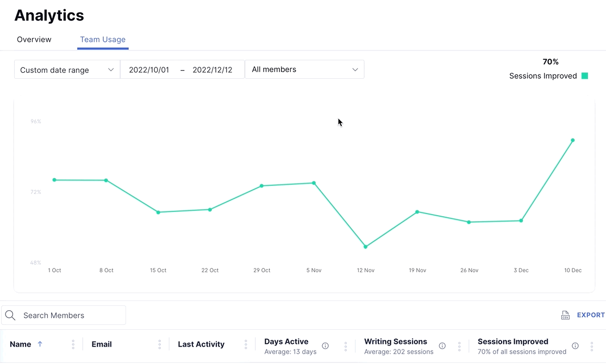Expand the Custom date range dropdown

click(67, 70)
